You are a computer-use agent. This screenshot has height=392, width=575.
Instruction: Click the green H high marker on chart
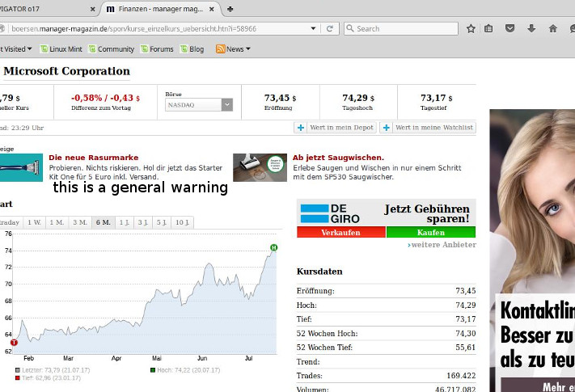[x=273, y=247]
